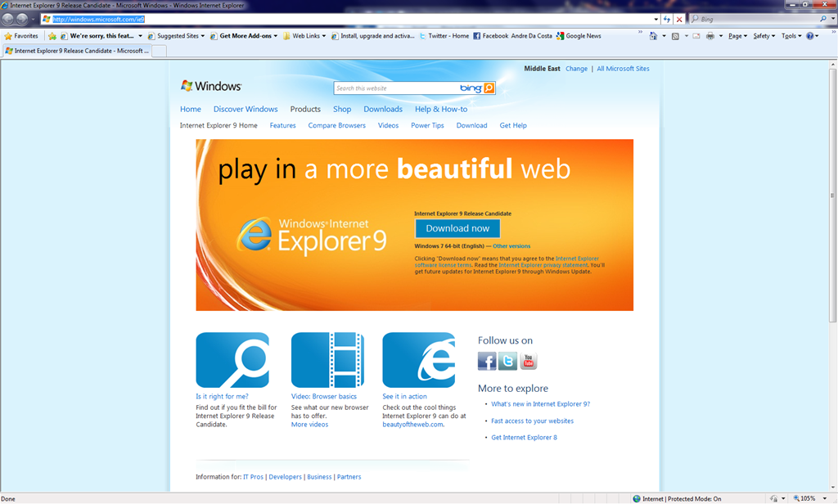
Task: Open the Web Links favorites folder
Action: (304, 36)
